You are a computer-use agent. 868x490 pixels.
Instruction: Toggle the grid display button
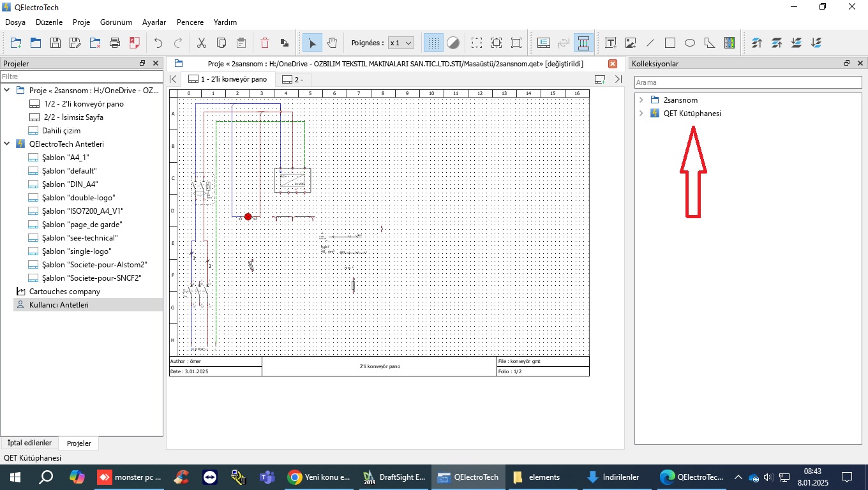click(433, 43)
